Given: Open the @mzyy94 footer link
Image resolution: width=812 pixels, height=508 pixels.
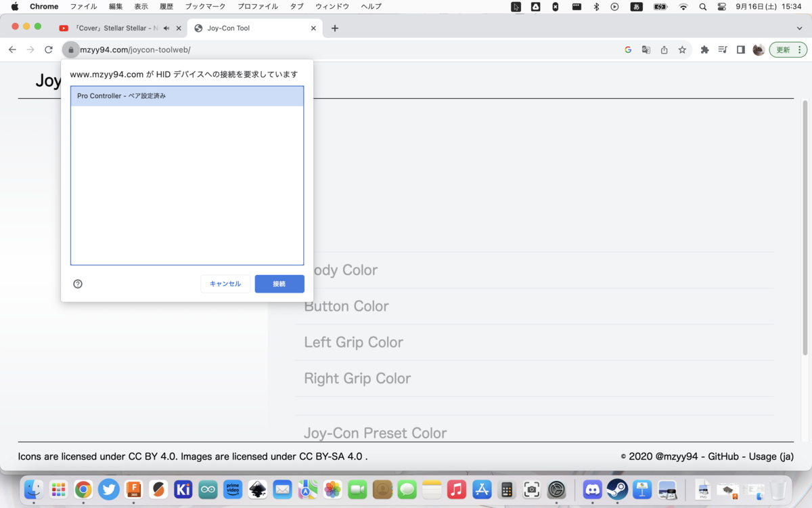Looking at the screenshot, I should (677, 457).
